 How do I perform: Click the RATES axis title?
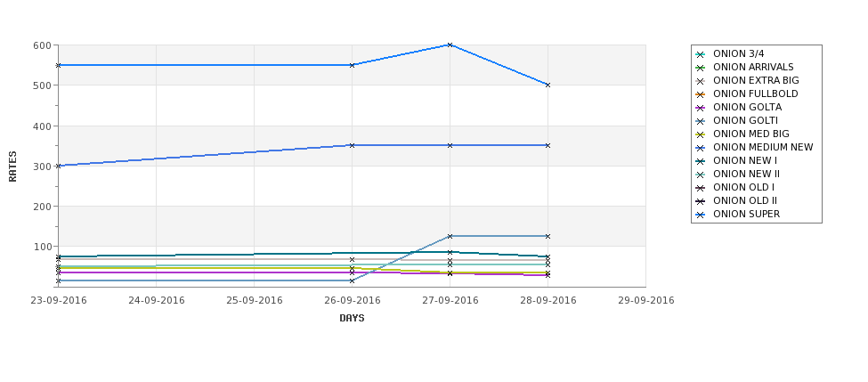point(12,167)
